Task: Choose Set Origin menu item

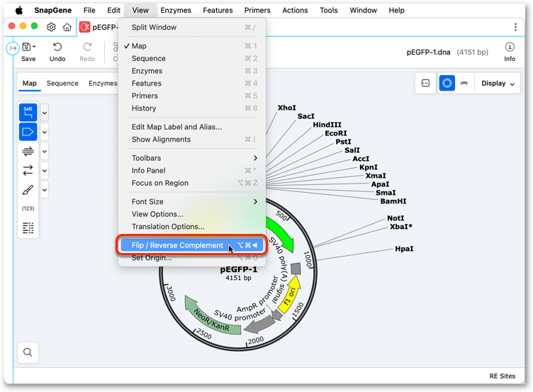Action: point(192,258)
